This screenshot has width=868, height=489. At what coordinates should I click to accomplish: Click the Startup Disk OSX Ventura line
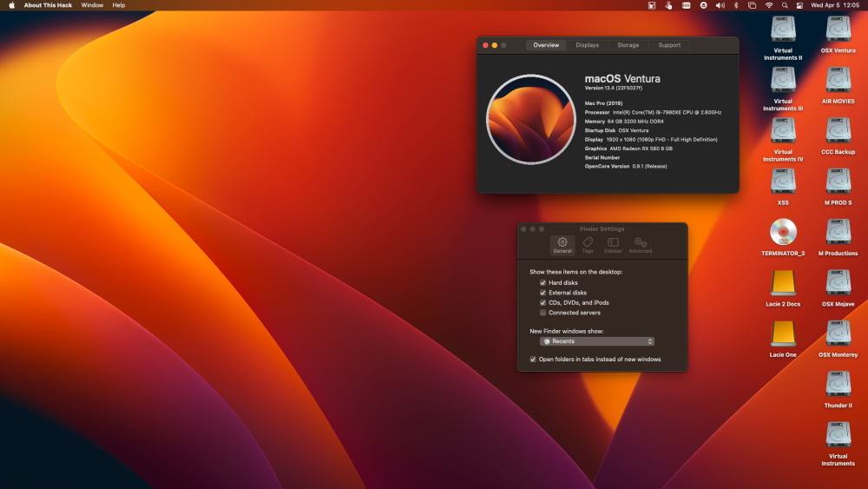pyautogui.click(x=616, y=130)
